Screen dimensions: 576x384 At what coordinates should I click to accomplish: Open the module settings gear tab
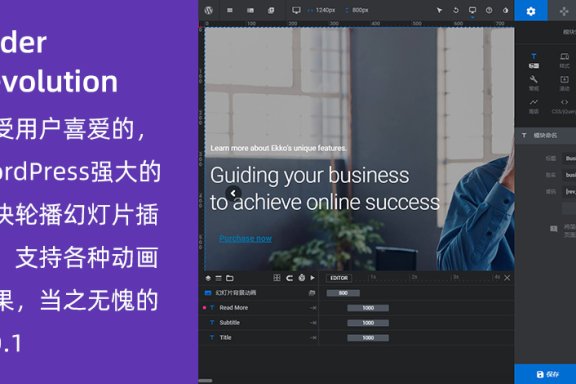point(531,11)
